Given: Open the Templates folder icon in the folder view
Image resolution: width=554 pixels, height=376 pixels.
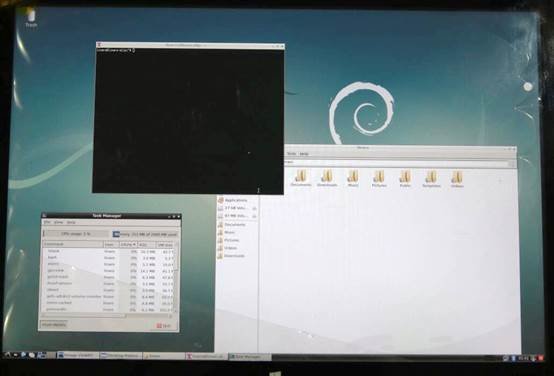Looking at the screenshot, I should [x=431, y=178].
